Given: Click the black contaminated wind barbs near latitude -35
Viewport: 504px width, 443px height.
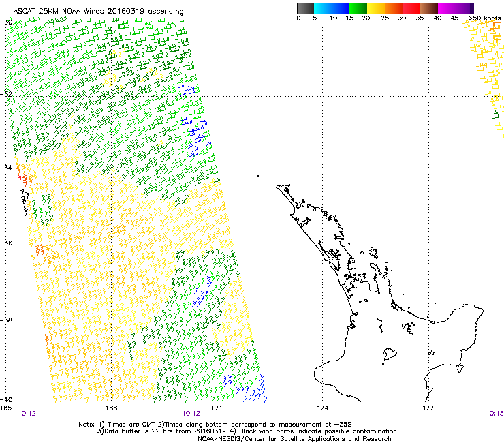Looking at the screenshot, I should [x=25, y=202].
